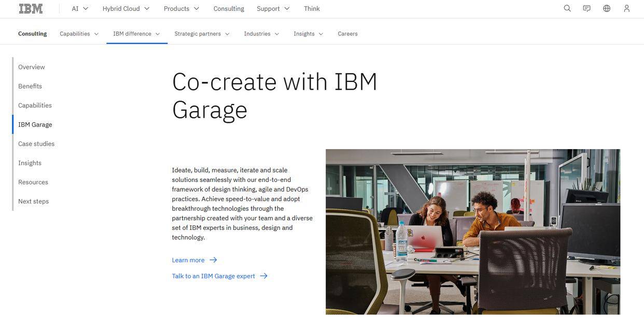Expand the Support menu
The height and width of the screenshot is (333, 644).
(273, 8)
